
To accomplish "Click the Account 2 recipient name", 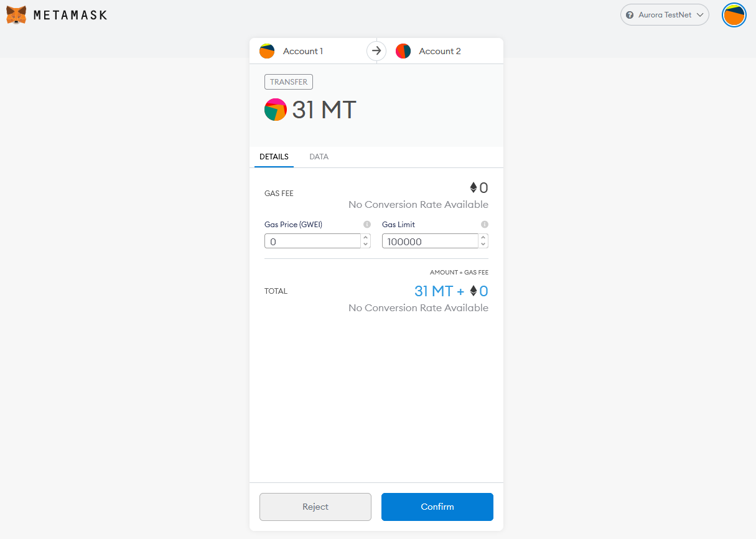I will (x=440, y=51).
